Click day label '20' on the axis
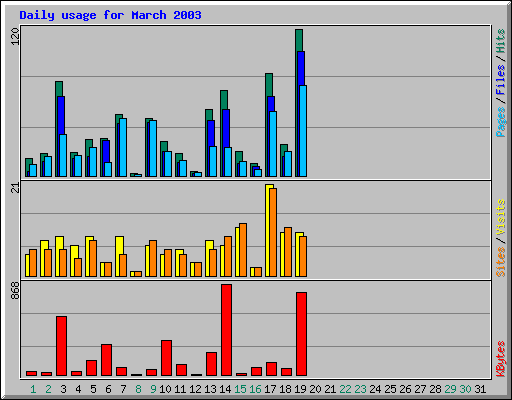 tap(315, 389)
